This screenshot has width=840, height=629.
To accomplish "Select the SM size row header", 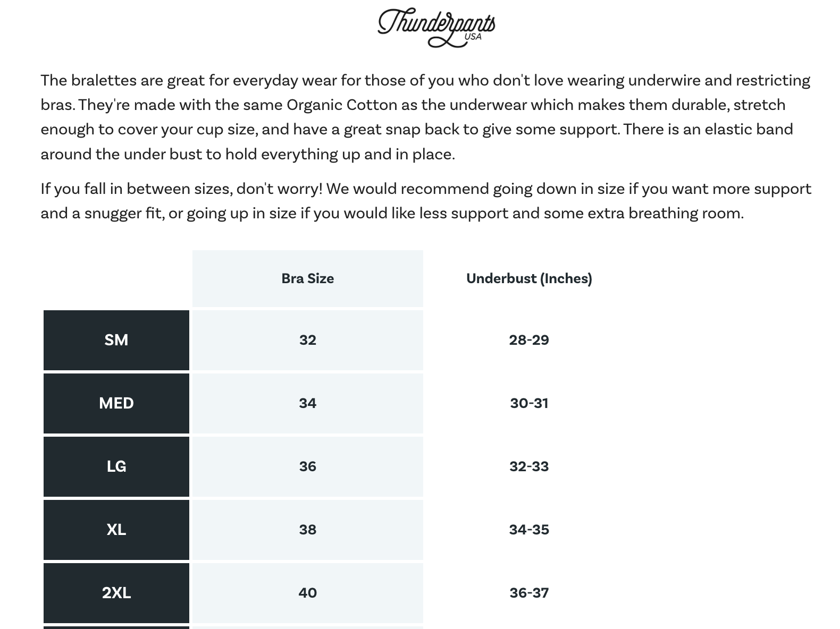I will 116,340.
